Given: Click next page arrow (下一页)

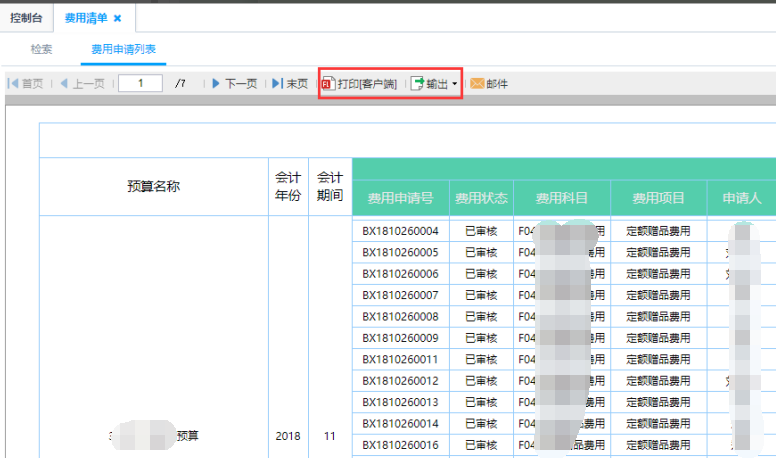Looking at the screenshot, I should click(215, 84).
